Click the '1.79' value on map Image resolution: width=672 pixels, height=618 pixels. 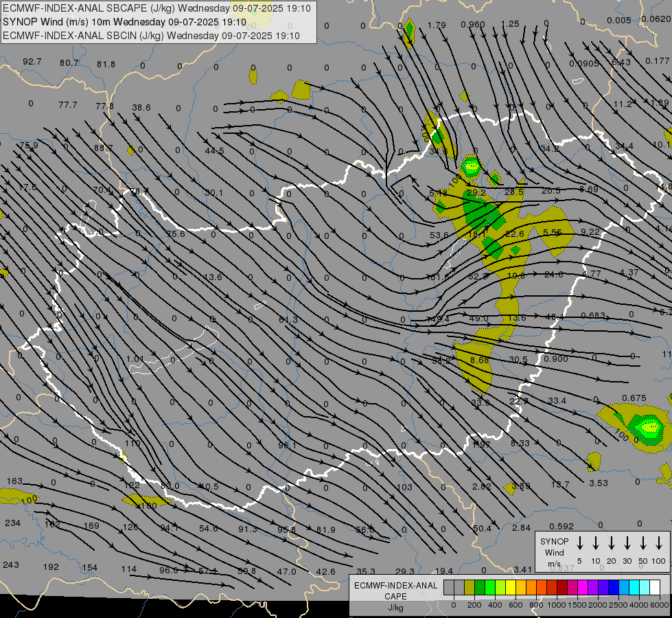coord(437,25)
